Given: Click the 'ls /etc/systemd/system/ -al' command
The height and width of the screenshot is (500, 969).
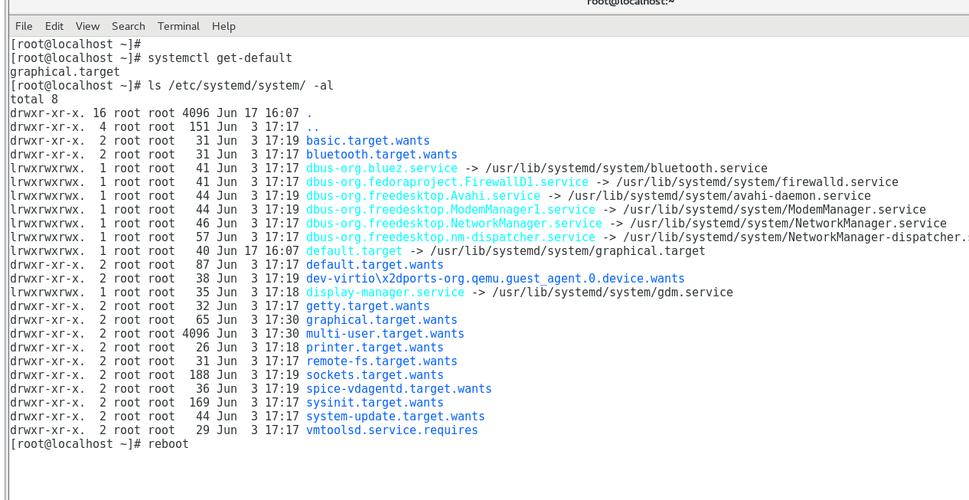Looking at the screenshot, I should pyautogui.click(x=240, y=85).
